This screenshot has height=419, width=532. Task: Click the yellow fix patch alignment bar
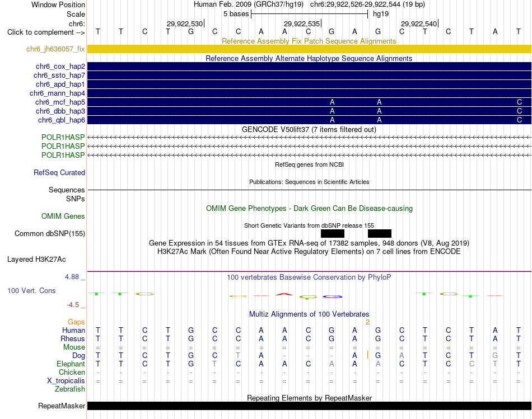(309, 49)
